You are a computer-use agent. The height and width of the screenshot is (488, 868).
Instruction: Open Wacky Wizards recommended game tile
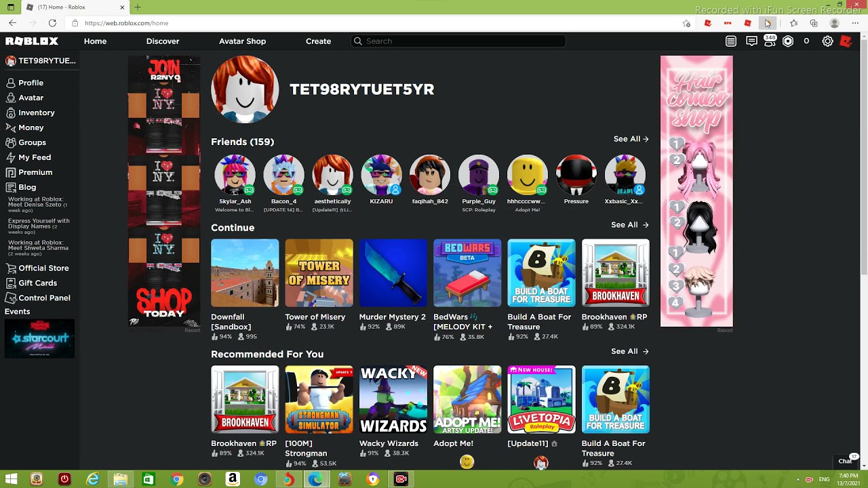pos(393,400)
